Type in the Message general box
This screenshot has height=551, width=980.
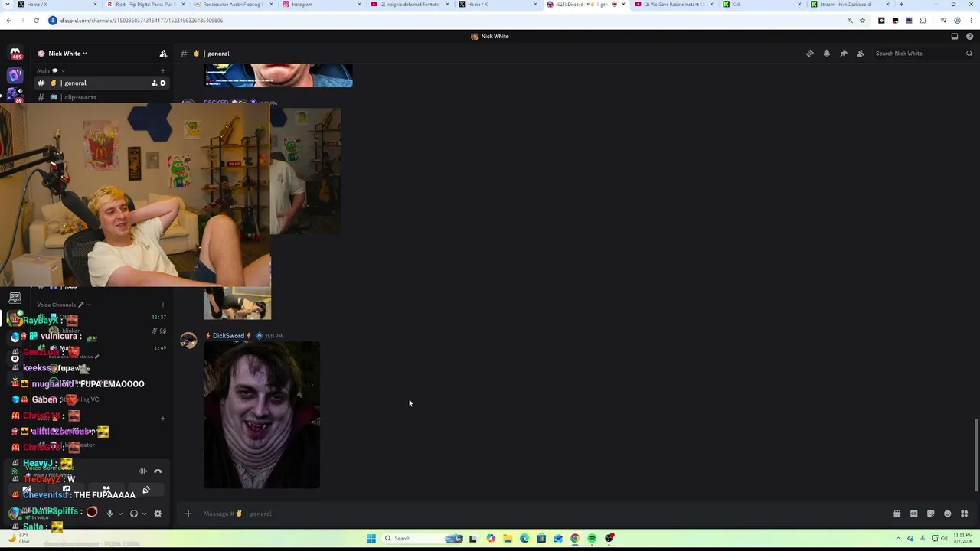(536, 514)
